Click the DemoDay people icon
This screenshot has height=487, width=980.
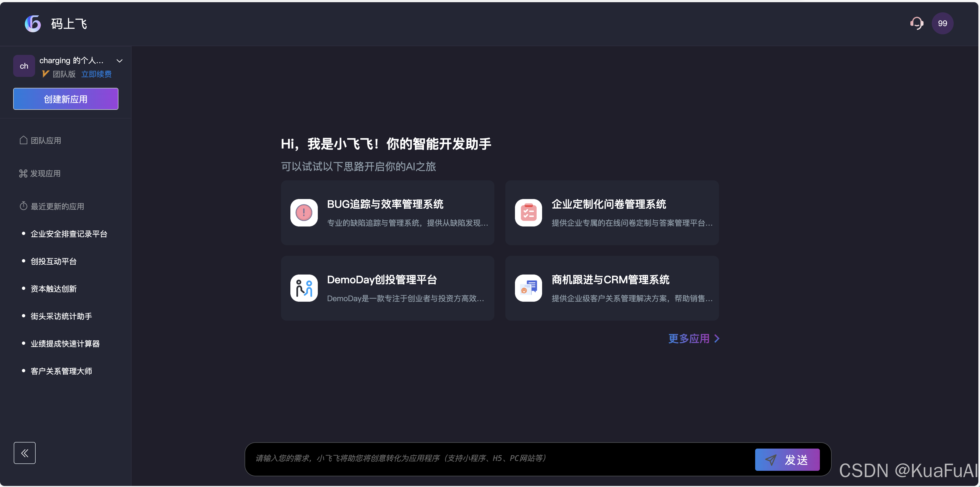pos(304,288)
